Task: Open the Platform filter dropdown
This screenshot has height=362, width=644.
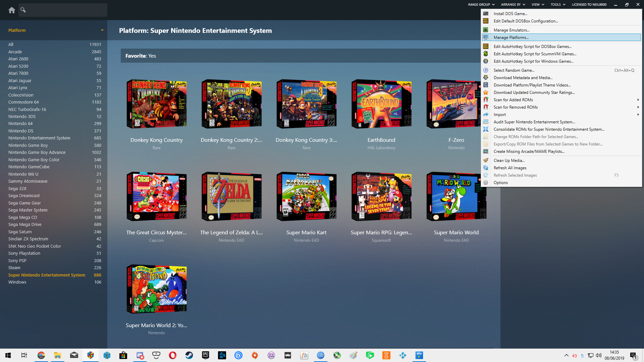Action: tap(102, 30)
